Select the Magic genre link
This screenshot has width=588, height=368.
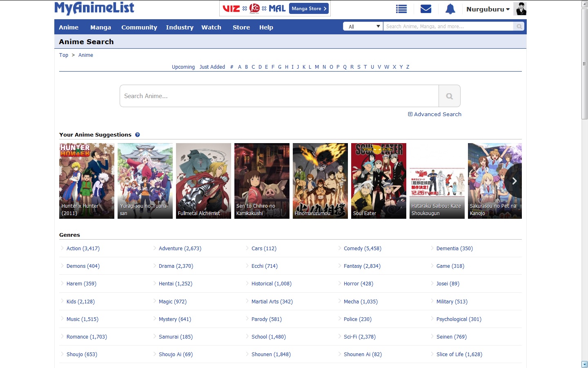coord(173,302)
